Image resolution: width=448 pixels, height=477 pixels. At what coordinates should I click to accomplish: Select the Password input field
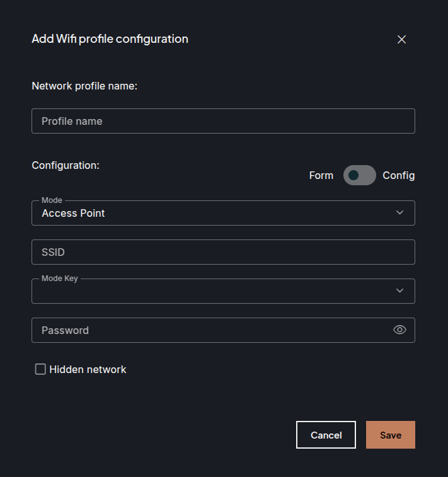(208, 330)
